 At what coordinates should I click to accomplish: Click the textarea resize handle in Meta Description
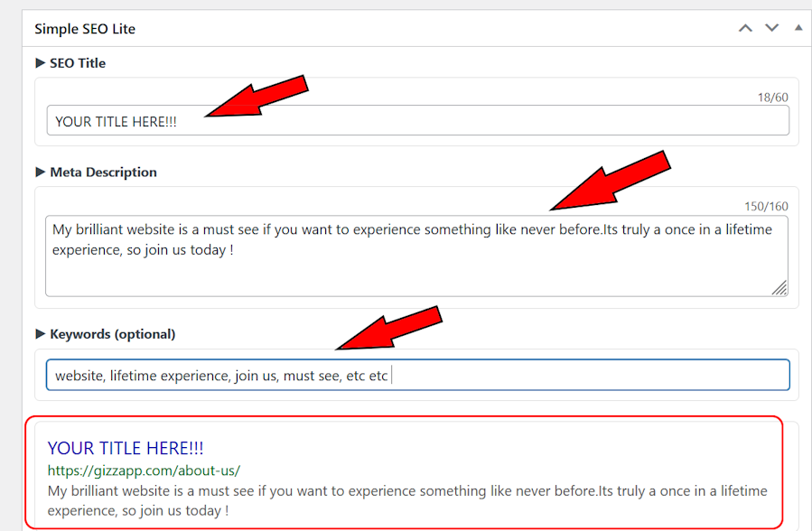pyautogui.click(x=779, y=287)
